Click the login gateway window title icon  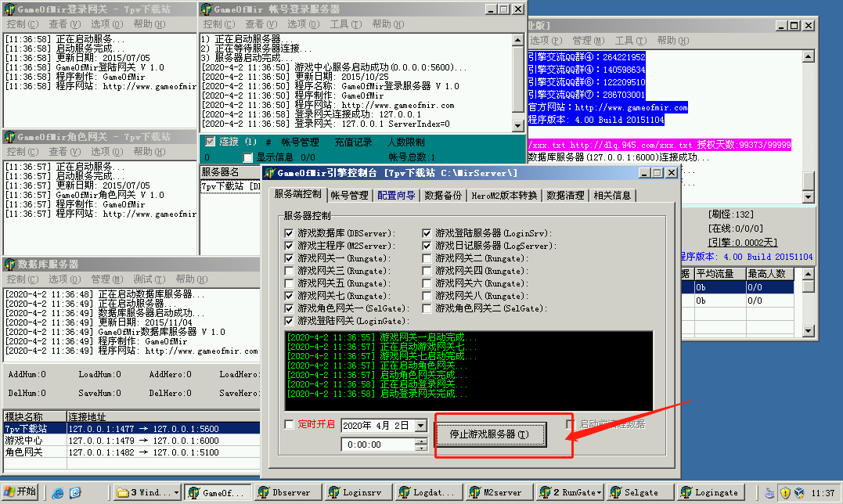(x=9, y=9)
